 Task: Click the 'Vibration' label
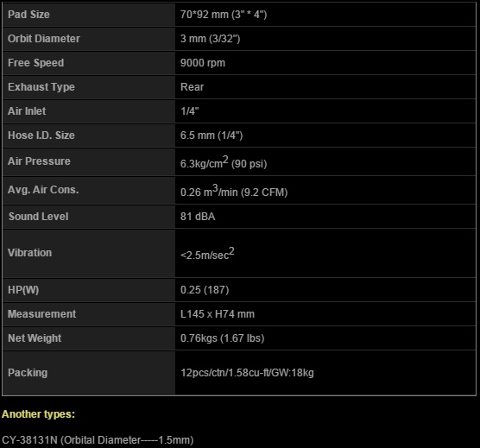29,253
